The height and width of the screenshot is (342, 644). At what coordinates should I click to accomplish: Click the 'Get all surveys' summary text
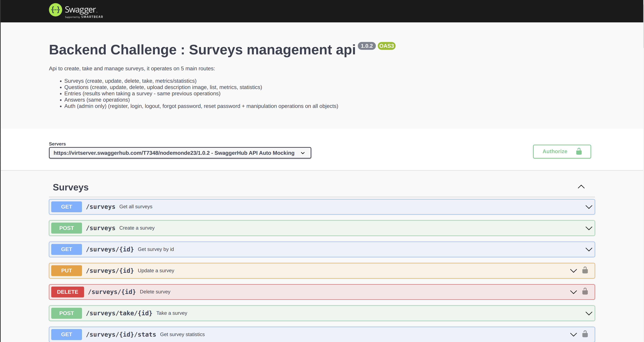136,206
